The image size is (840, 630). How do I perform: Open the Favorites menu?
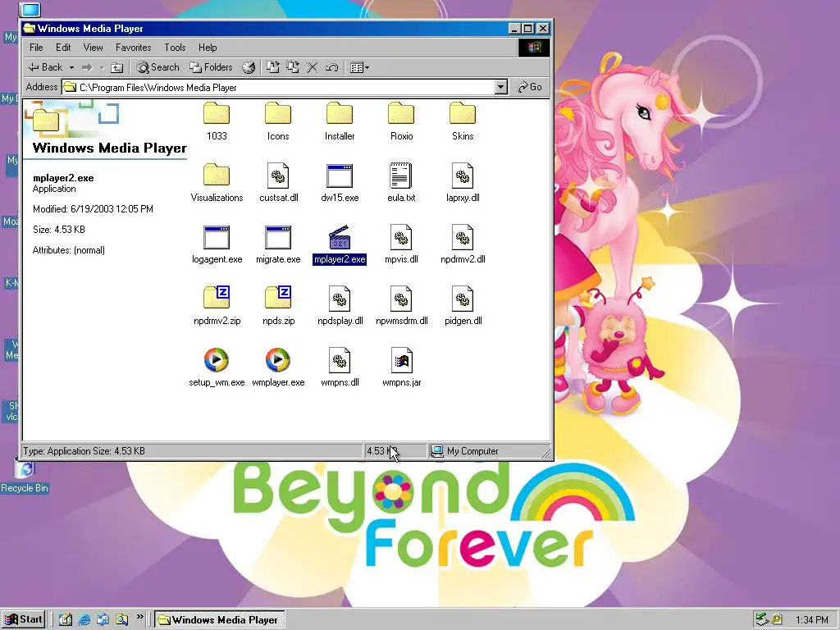(x=134, y=47)
